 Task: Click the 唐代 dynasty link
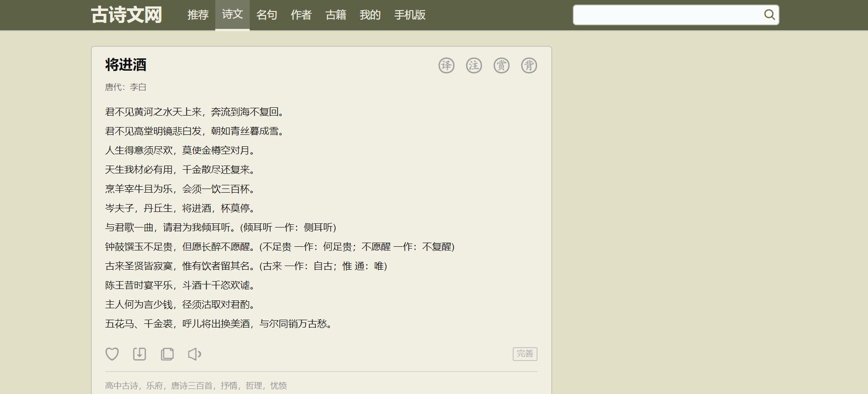click(x=113, y=87)
